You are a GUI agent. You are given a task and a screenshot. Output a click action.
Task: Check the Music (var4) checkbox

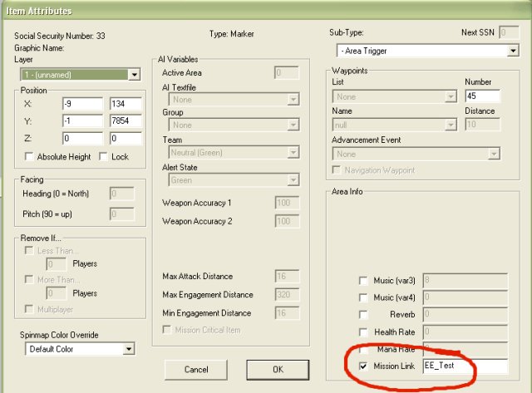point(362,297)
